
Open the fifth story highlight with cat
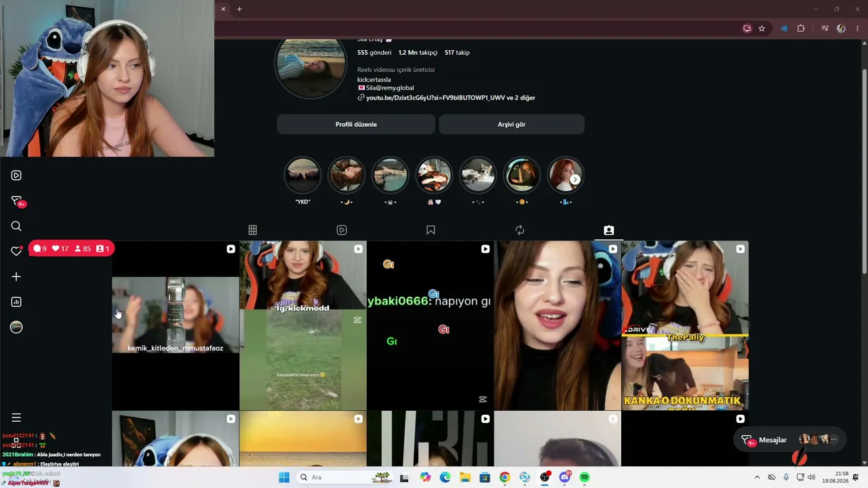click(x=478, y=176)
